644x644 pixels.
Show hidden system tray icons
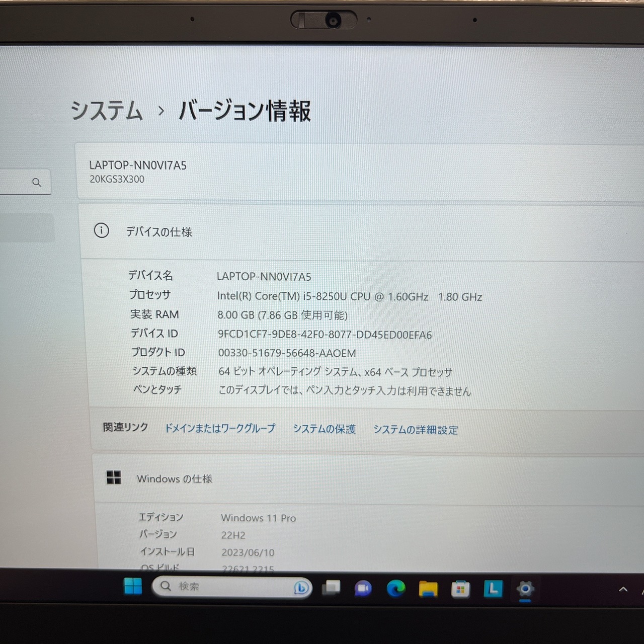tap(623, 589)
